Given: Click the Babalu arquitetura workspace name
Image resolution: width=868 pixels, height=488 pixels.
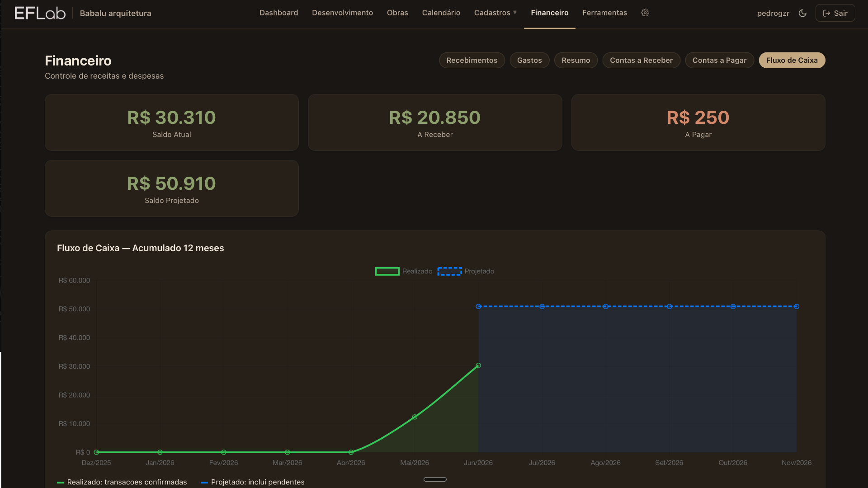Looking at the screenshot, I should point(115,13).
